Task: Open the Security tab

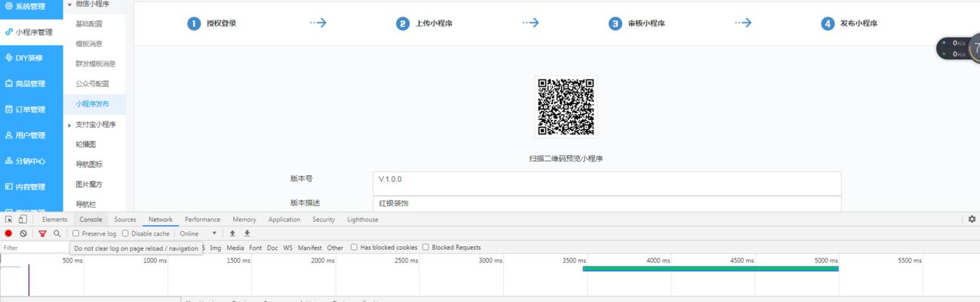Action: point(324,220)
